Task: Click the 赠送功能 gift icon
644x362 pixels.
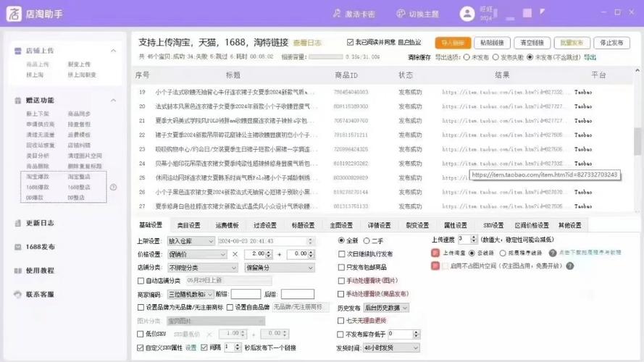Action: pos(17,101)
